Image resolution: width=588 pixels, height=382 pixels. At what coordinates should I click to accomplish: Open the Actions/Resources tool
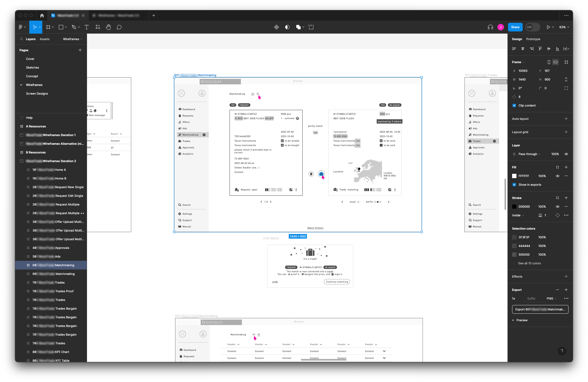coord(98,27)
